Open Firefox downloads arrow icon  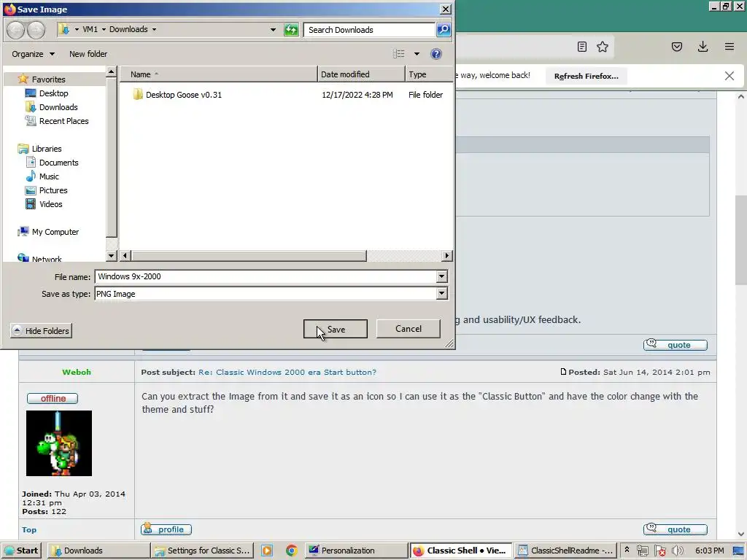pos(703,47)
